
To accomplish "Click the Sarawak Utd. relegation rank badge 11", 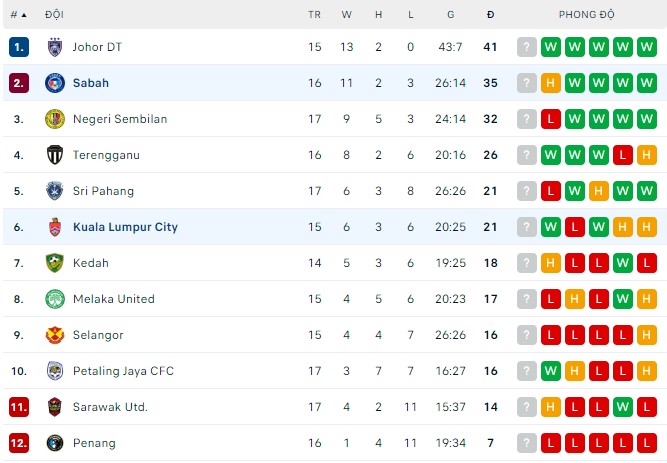I will (19, 407).
